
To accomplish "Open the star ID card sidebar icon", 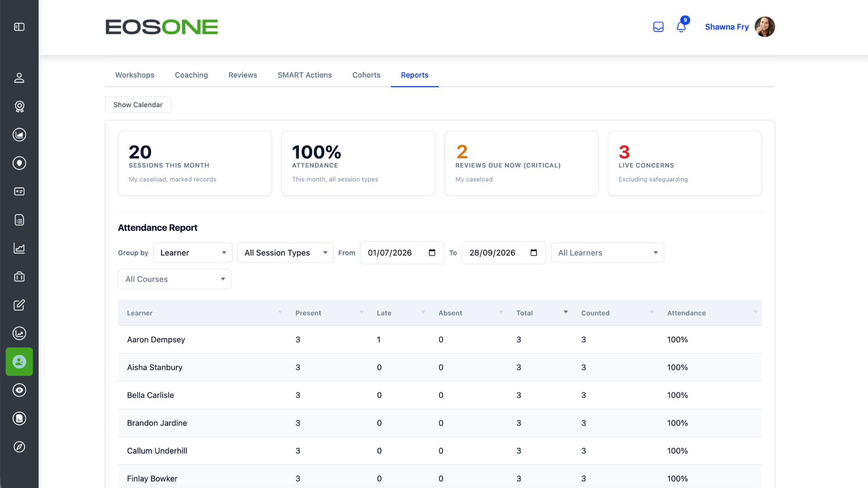I will pyautogui.click(x=19, y=192).
